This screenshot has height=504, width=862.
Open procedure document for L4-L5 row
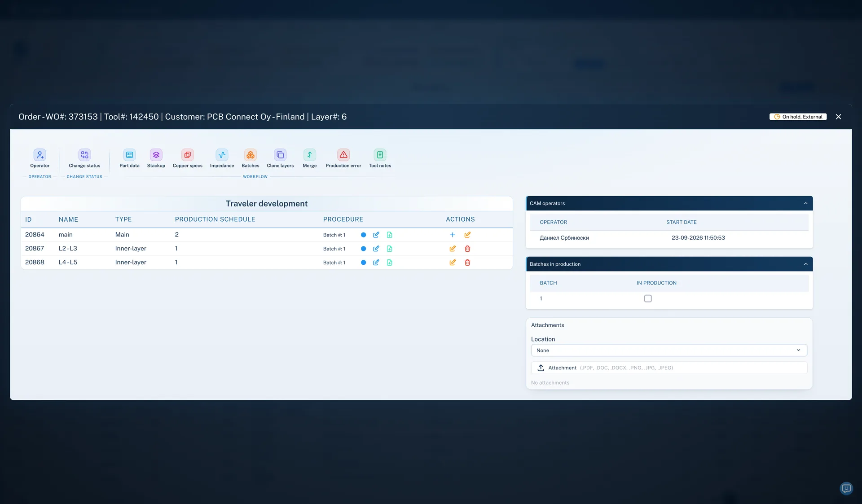390,263
